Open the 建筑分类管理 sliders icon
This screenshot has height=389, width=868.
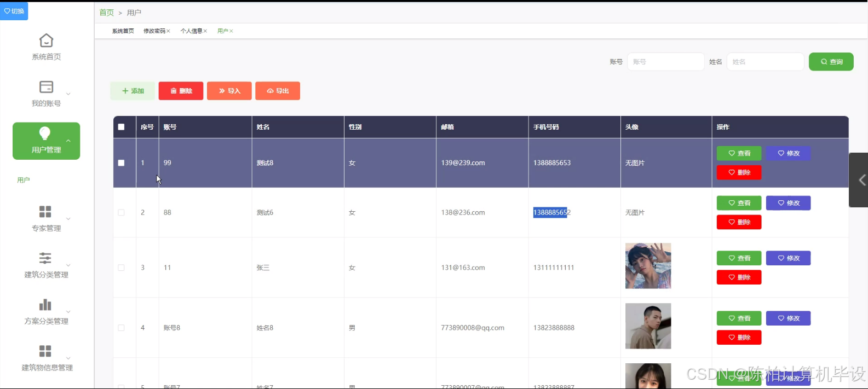pyautogui.click(x=45, y=258)
